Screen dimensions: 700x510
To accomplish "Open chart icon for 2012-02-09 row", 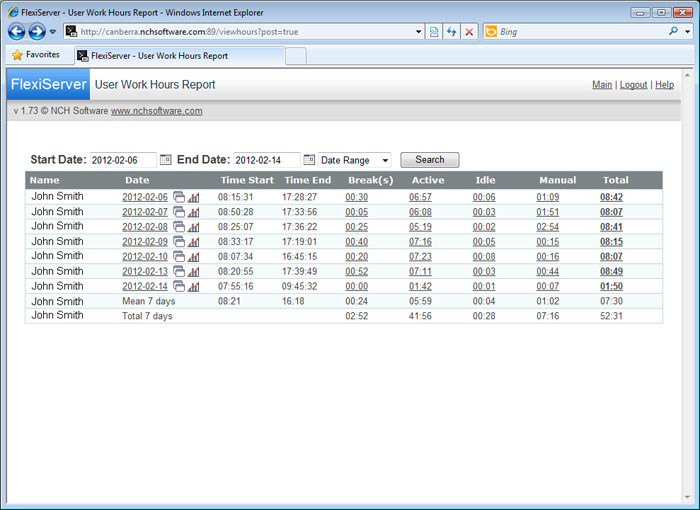I will click(x=193, y=242).
